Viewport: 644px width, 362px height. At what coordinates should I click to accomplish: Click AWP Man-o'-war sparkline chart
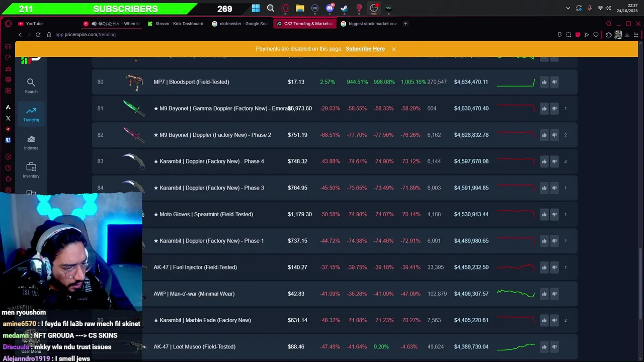(516, 294)
